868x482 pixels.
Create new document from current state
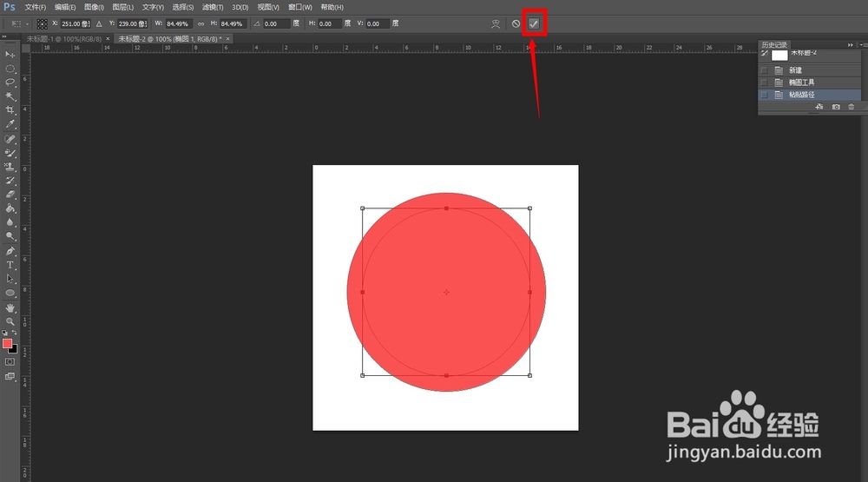pyautogui.click(x=819, y=107)
